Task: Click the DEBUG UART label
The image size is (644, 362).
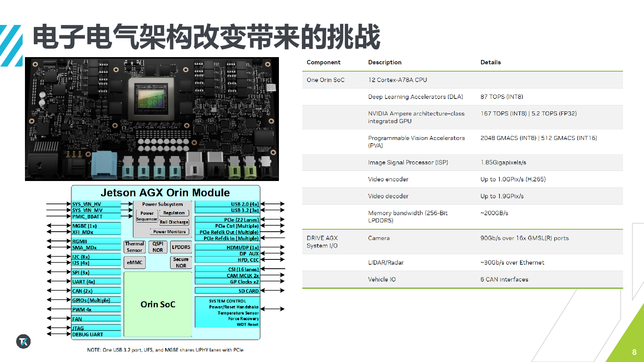Action: coord(88,334)
